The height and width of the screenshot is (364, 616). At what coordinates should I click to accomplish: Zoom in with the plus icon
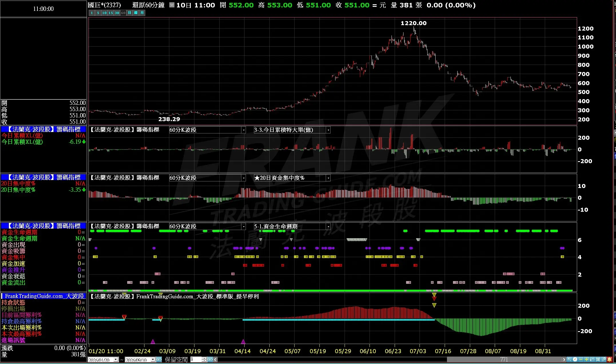click(x=587, y=359)
